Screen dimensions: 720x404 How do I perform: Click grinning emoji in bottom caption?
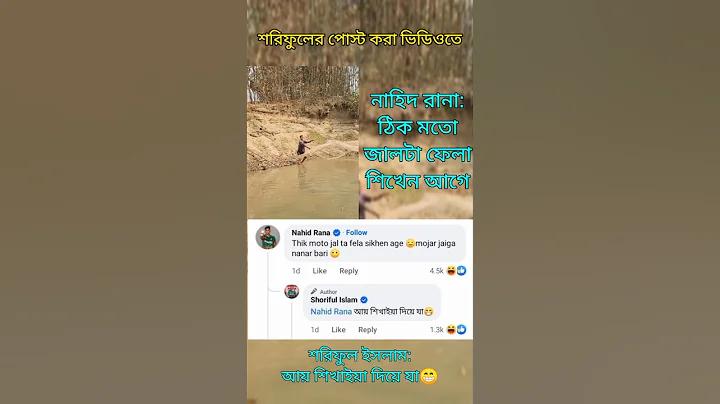coord(429,376)
